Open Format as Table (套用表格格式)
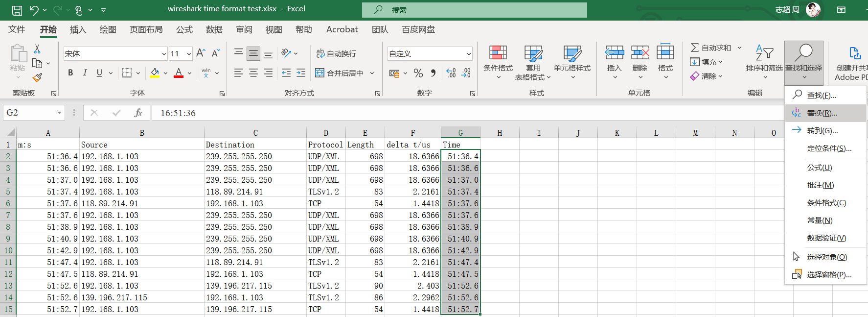The height and width of the screenshot is (317, 868). pos(533,63)
